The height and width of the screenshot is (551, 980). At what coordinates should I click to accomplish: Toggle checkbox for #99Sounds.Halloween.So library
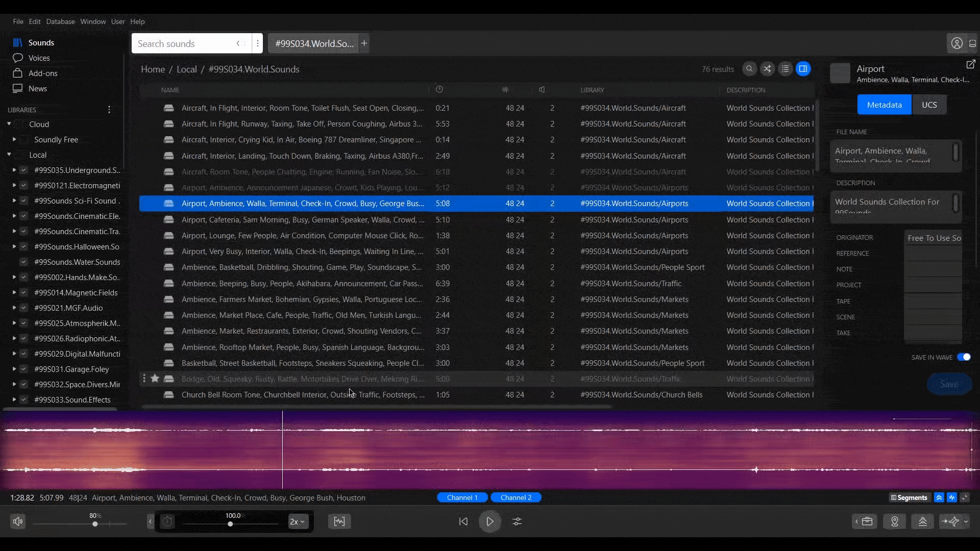(x=23, y=246)
